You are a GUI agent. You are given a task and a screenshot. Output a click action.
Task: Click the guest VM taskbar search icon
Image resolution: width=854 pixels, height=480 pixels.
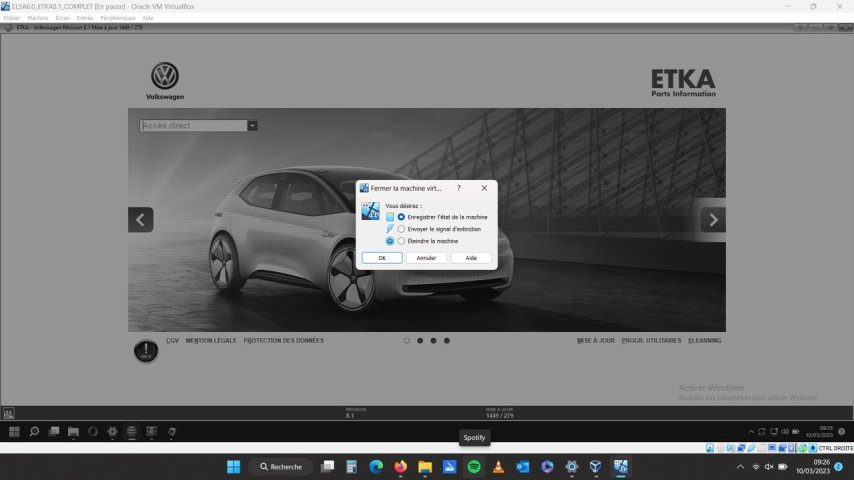34,432
